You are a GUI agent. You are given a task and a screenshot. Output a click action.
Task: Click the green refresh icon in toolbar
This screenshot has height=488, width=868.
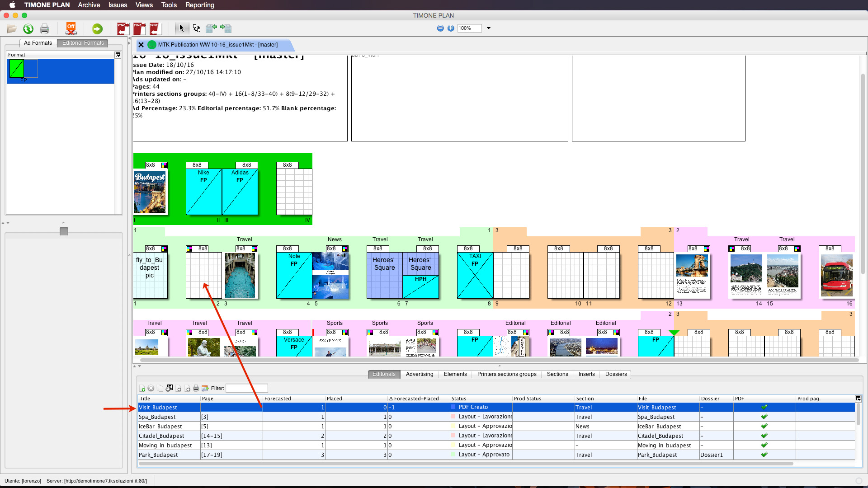click(x=28, y=29)
